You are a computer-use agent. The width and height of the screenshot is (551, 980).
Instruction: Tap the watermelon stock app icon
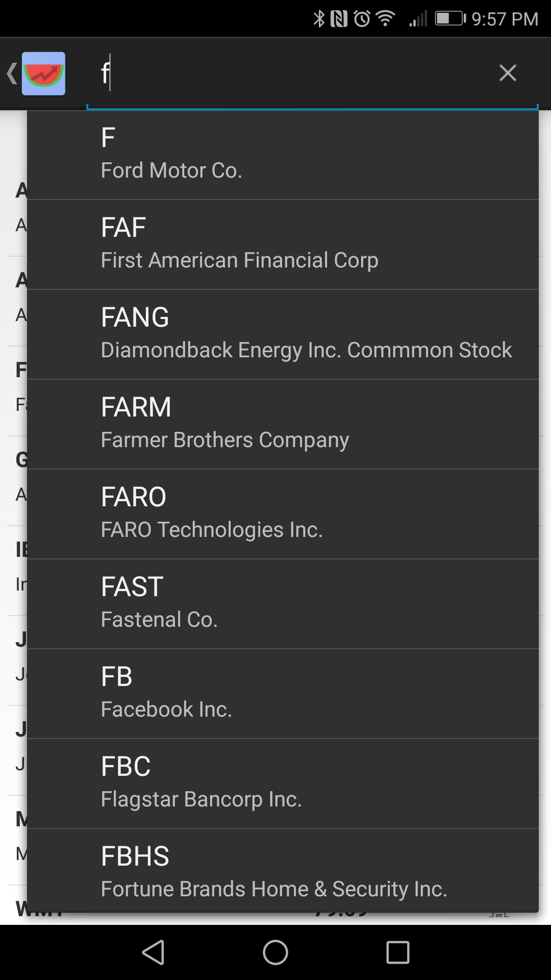coord(43,73)
